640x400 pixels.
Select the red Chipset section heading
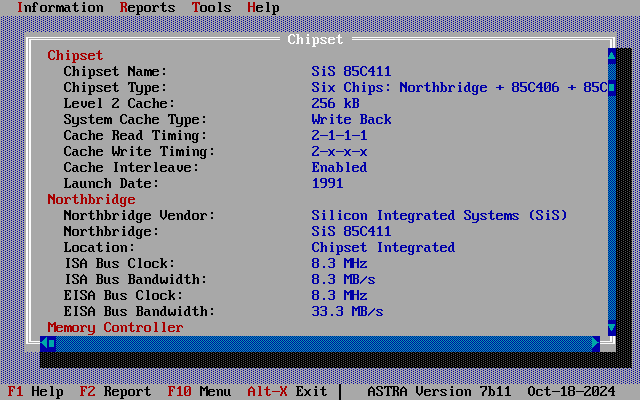click(x=75, y=55)
